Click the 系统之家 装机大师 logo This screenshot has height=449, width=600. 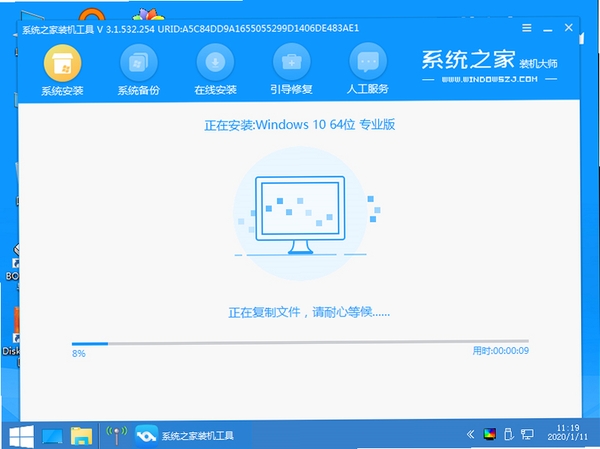pyautogui.click(x=489, y=60)
